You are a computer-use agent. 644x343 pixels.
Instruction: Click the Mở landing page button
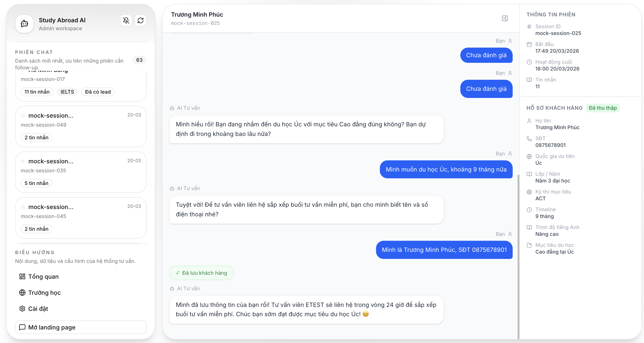pyautogui.click(x=81, y=327)
